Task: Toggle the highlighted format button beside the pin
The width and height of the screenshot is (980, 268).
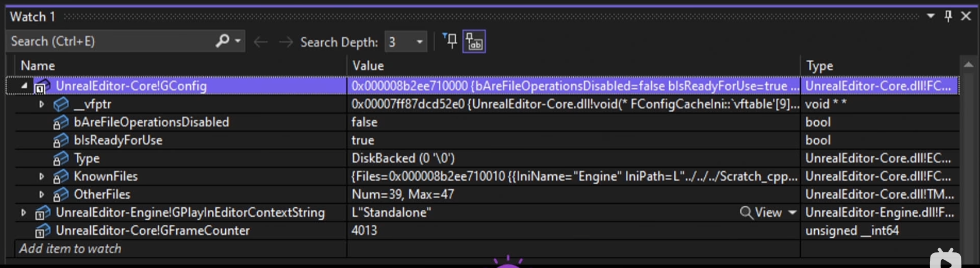Action: pyautogui.click(x=474, y=42)
